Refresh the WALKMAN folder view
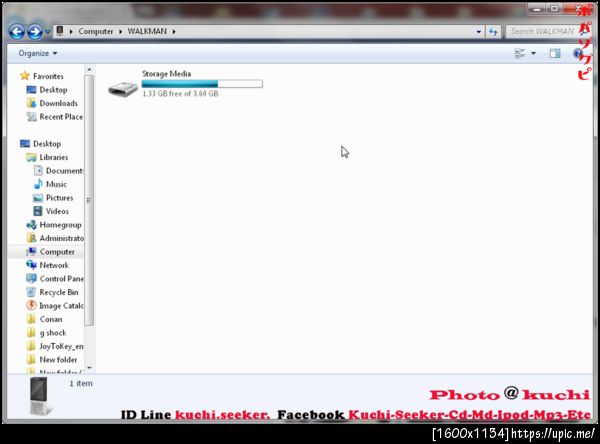Viewport: 600px width, 444px height. pyautogui.click(x=493, y=32)
